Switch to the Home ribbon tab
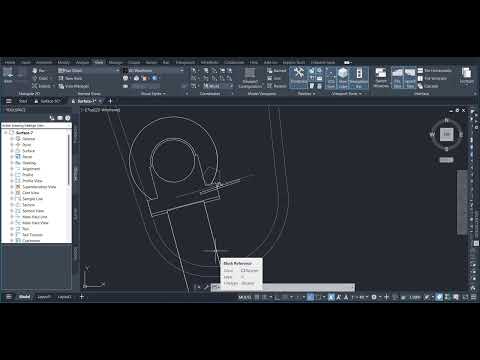Viewport: 480px width, 360px height. pos(10,62)
